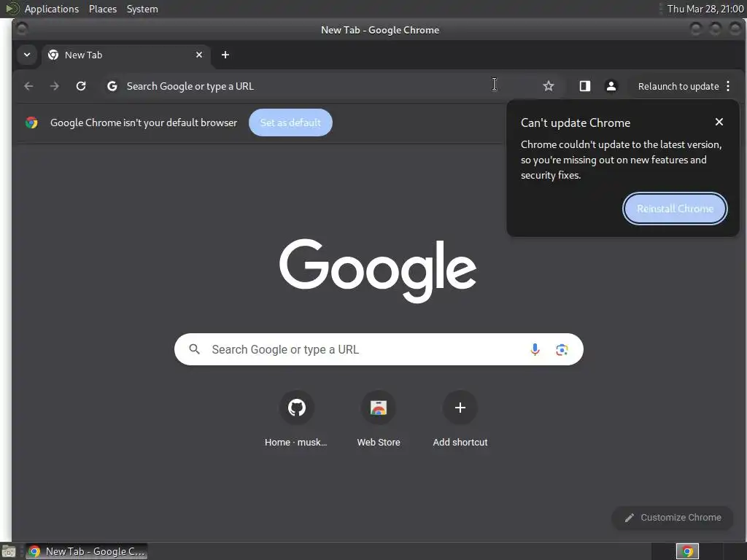Open Chrome's three-dot menu
Viewport: 747px width, 560px height.
pyautogui.click(x=728, y=86)
